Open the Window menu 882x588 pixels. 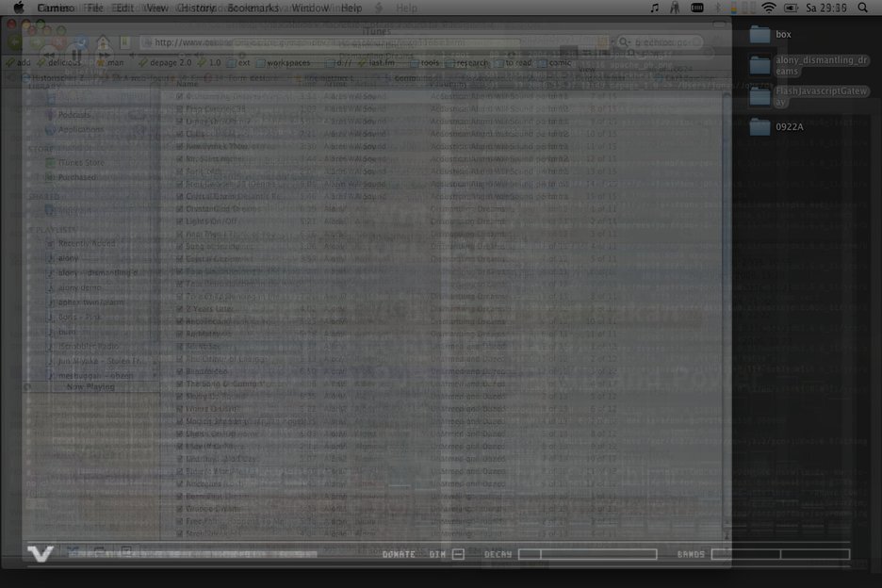pyautogui.click(x=311, y=8)
